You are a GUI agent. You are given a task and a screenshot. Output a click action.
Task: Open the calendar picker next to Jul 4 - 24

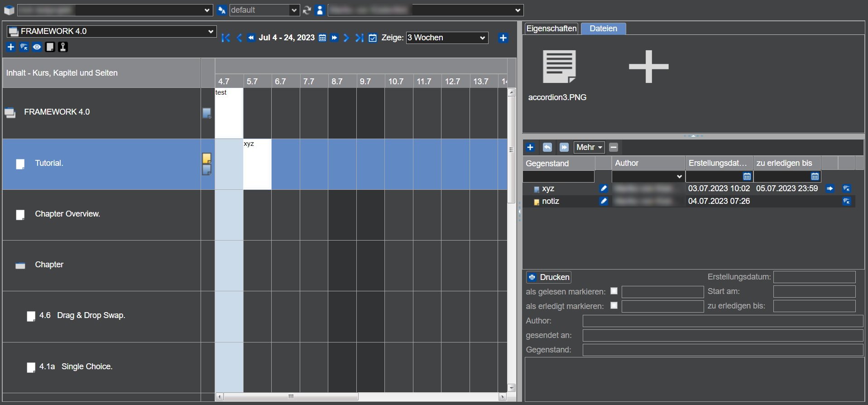pos(322,38)
